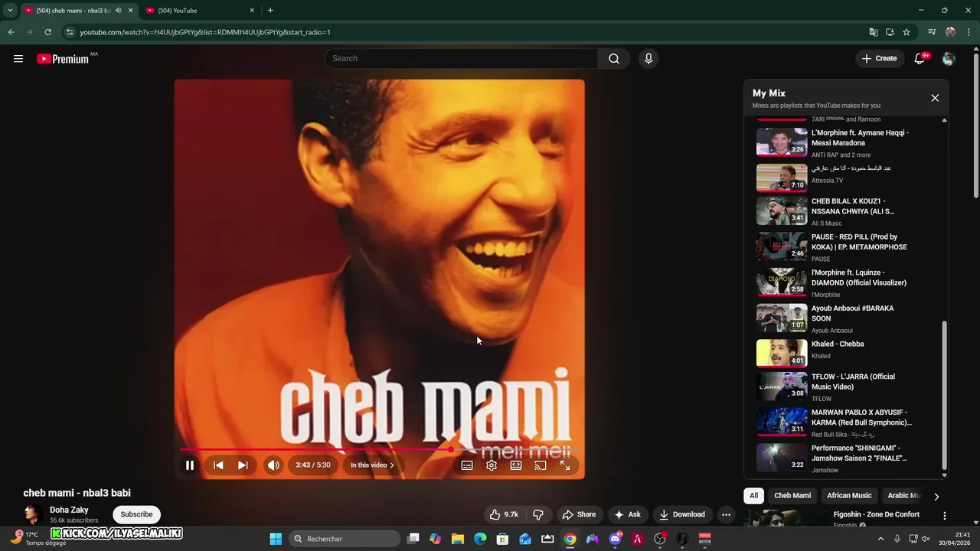
Task: Close the 'cheb mami - nbal3' tab
Action: coord(130,11)
